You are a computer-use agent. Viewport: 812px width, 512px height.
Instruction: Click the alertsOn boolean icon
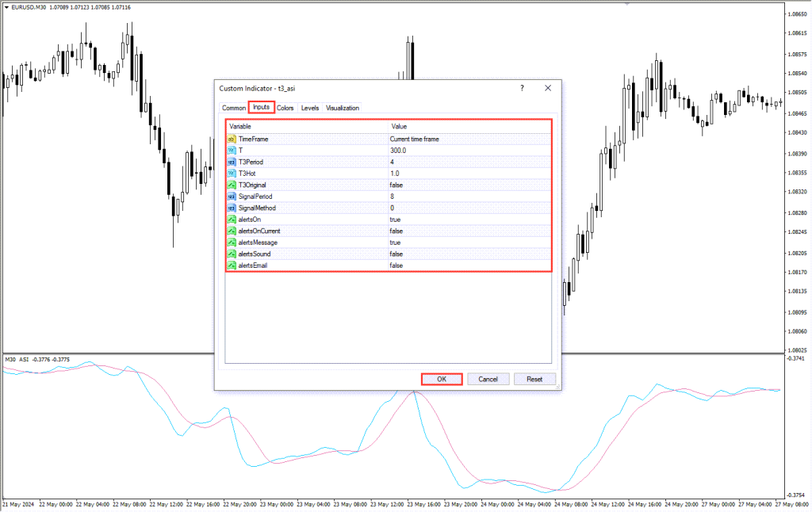[x=232, y=220]
